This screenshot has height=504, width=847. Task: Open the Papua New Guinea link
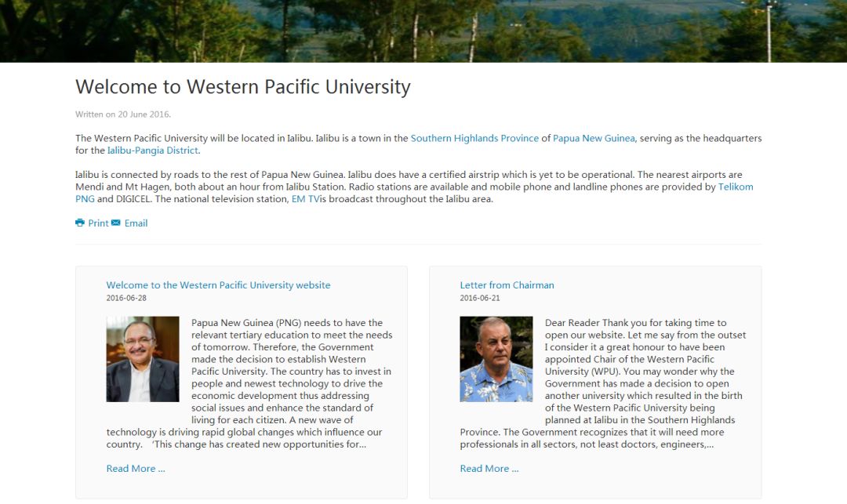(x=594, y=138)
